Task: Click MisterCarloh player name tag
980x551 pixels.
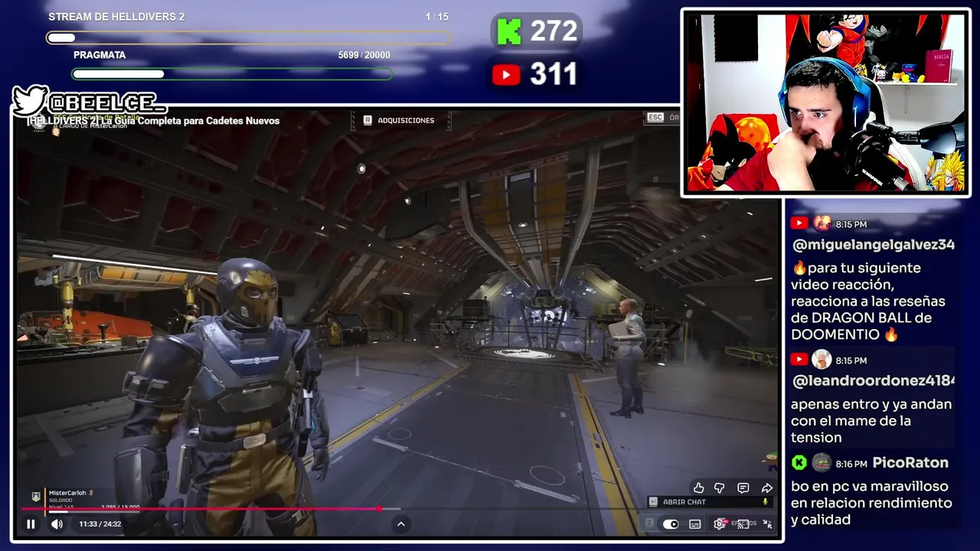Action: click(67, 493)
